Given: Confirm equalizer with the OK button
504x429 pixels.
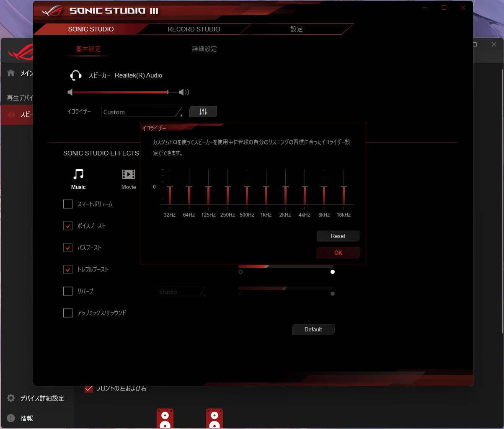Looking at the screenshot, I should pyautogui.click(x=338, y=253).
